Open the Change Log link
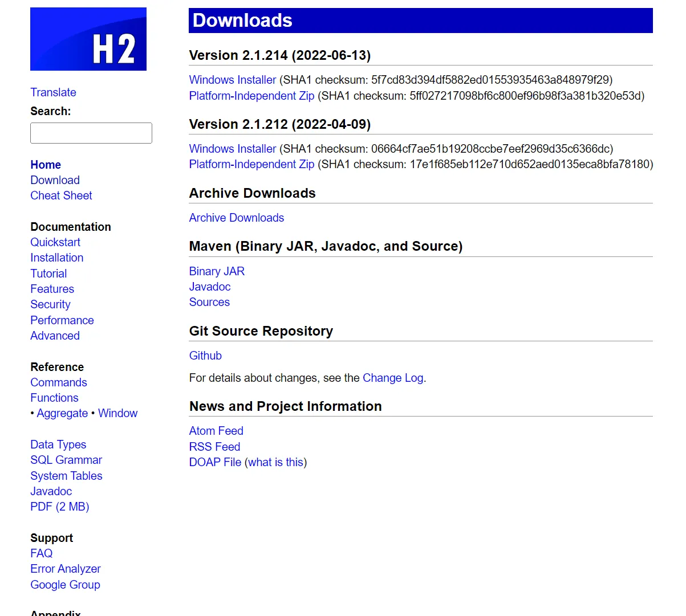Viewport: 686px width, 616px height. pos(393,378)
